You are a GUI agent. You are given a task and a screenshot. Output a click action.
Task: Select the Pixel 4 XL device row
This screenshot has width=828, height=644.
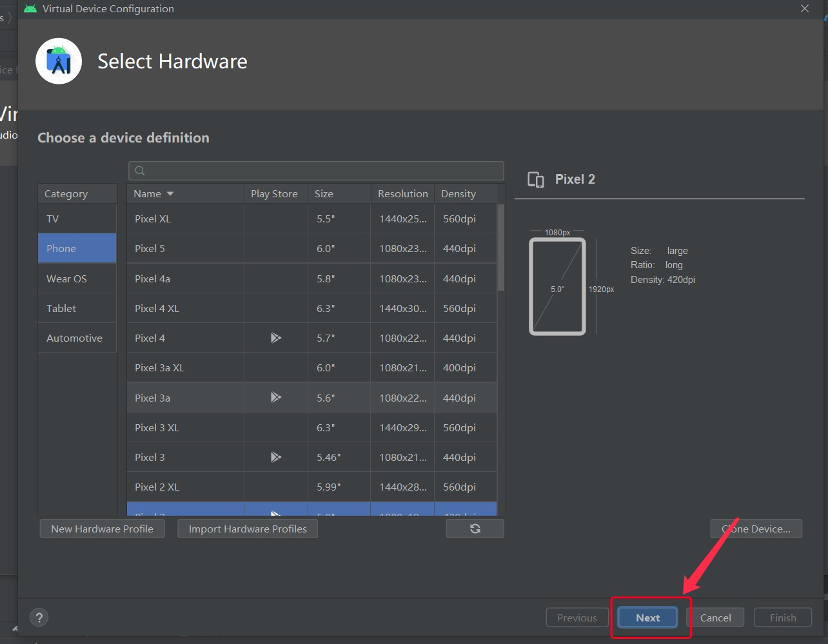312,308
